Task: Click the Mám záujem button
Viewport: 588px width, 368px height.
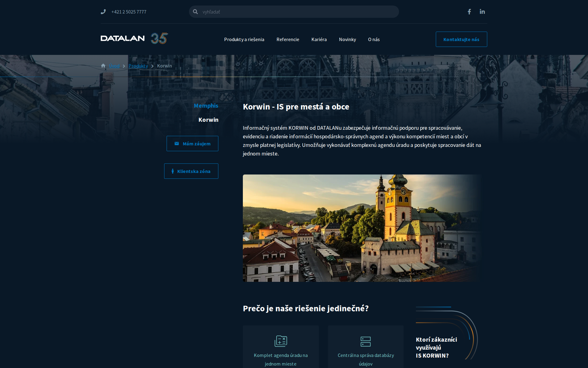Action: click(x=192, y=143)
